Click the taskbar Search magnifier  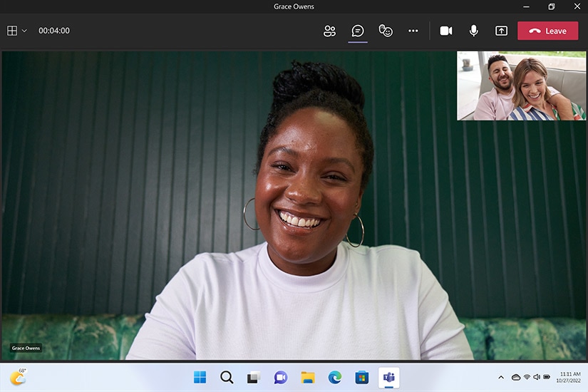pyautogui.click(x=227, y=377)
